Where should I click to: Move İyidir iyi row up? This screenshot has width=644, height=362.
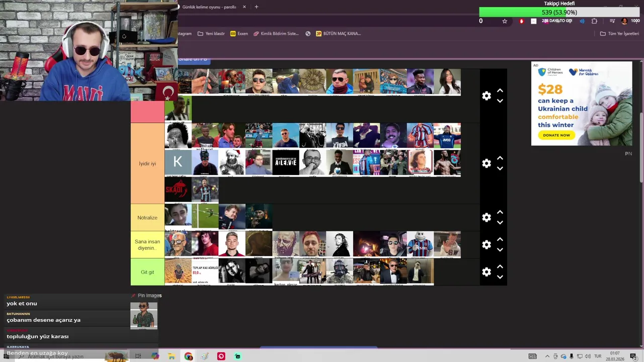tap(500, 158)
